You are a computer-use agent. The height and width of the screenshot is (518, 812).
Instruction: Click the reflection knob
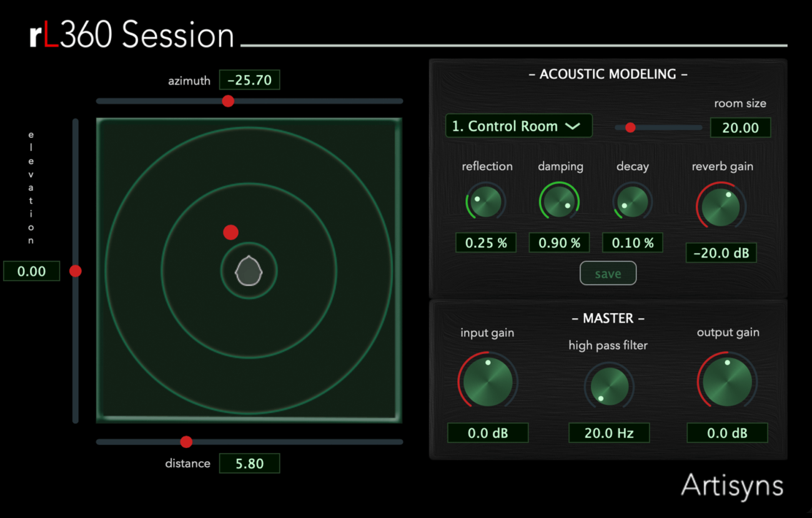point(487,202)
